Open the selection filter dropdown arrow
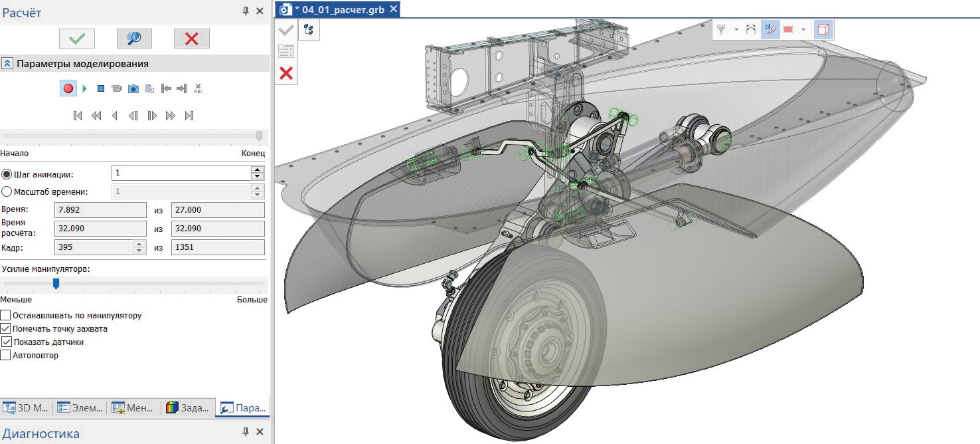Viewport: 980px width, 444px height. [736, 30]
